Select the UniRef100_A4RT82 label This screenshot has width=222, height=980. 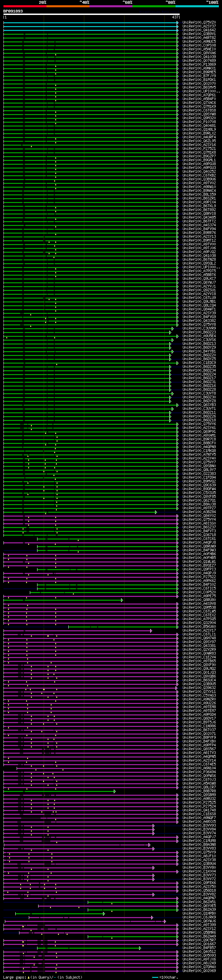coord(199,38)
